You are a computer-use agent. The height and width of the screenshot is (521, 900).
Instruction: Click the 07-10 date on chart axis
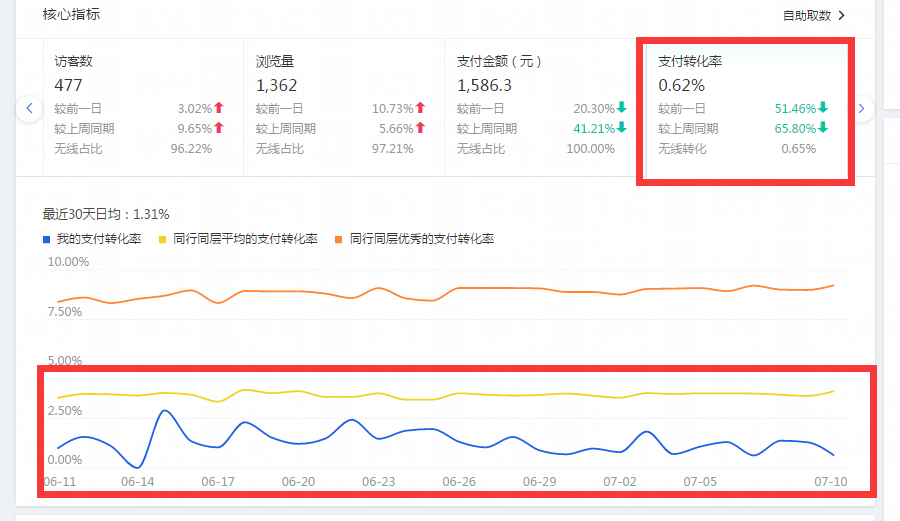[x=830, y=481]
